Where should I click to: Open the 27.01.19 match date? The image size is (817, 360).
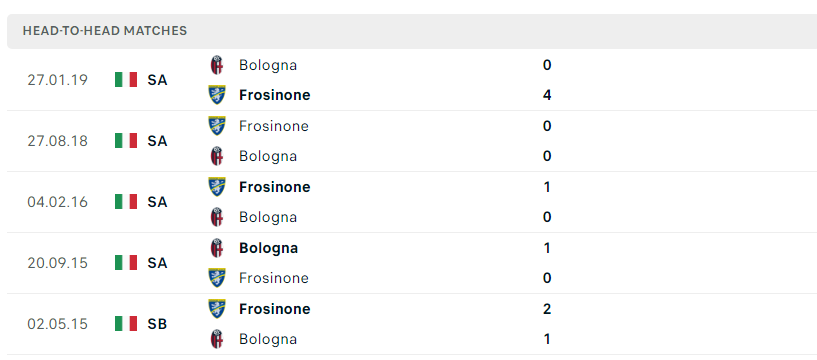tap(57, 80)
